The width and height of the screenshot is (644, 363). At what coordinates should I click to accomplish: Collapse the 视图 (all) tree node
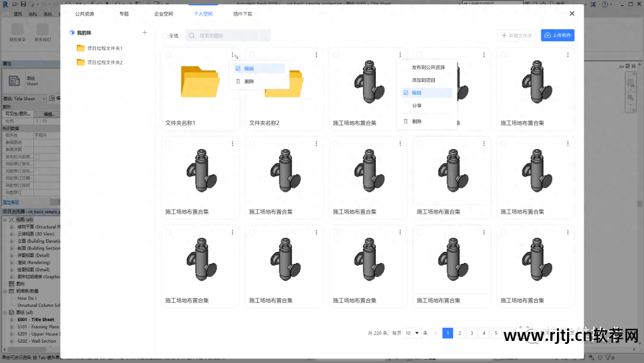(6, 219)
